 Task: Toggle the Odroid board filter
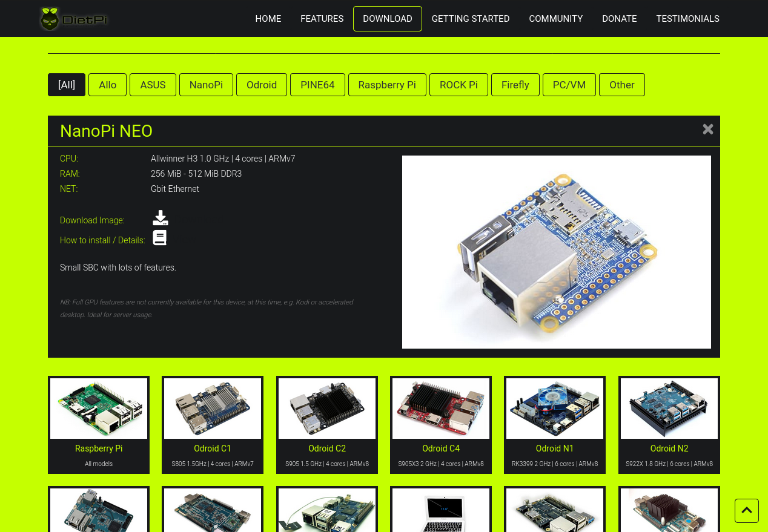261,85
